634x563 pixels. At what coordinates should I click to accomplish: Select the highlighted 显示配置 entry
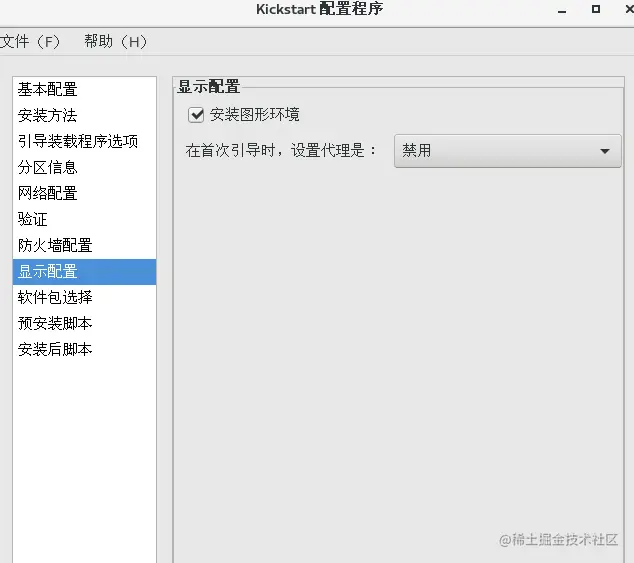[85, 272]
